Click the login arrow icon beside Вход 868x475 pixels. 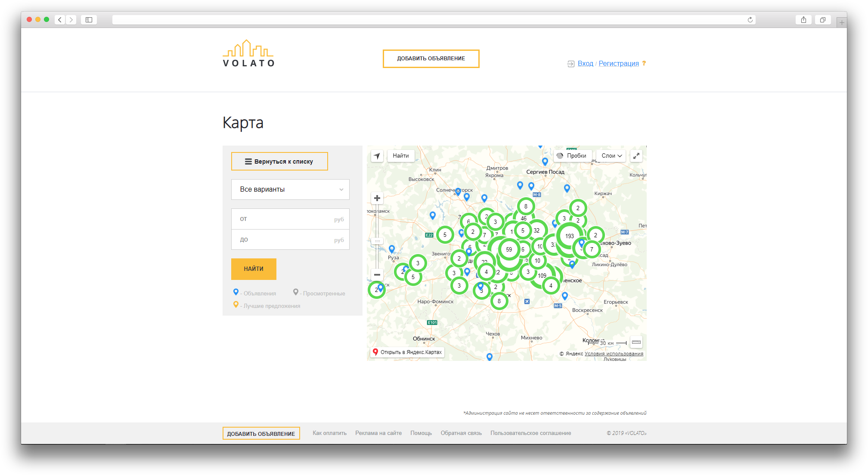click(571, 64)
